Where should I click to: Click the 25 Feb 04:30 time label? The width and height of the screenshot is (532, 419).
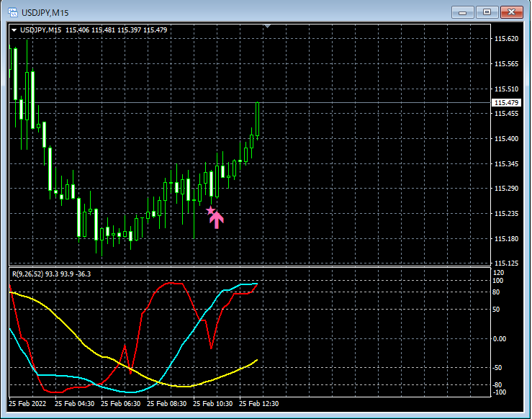74,404
